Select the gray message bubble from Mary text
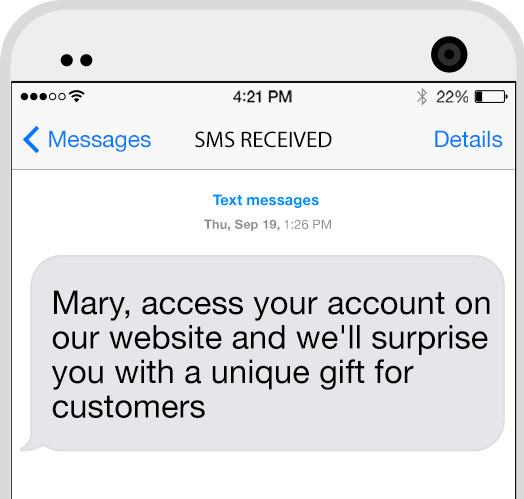 coord(267,353)
